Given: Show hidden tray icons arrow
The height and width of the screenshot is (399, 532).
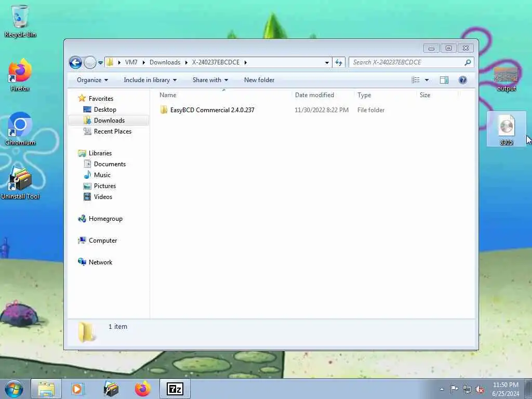Looking at the screenshot, I should point(442,389).
